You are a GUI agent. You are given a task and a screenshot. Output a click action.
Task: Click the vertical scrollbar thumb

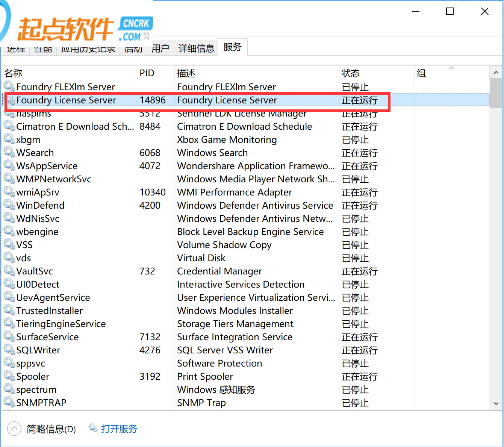tap(496, 93)
